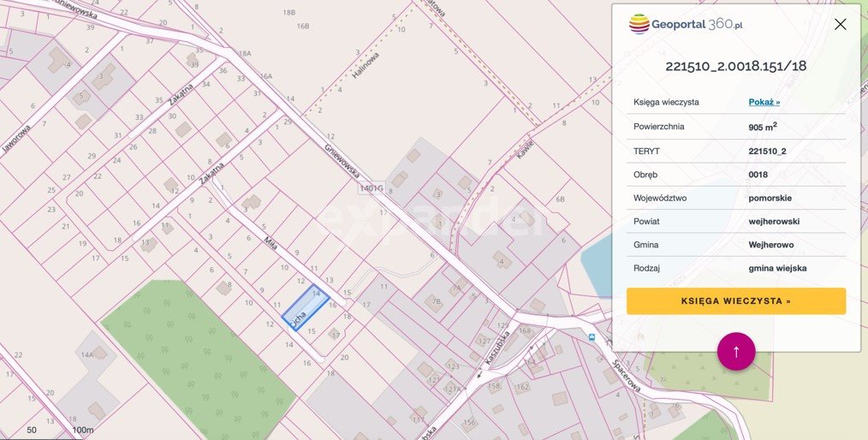Click the Geoportal360 rainbow logo icon
Screen dimensions: 868x440
[x=639, y=24]
